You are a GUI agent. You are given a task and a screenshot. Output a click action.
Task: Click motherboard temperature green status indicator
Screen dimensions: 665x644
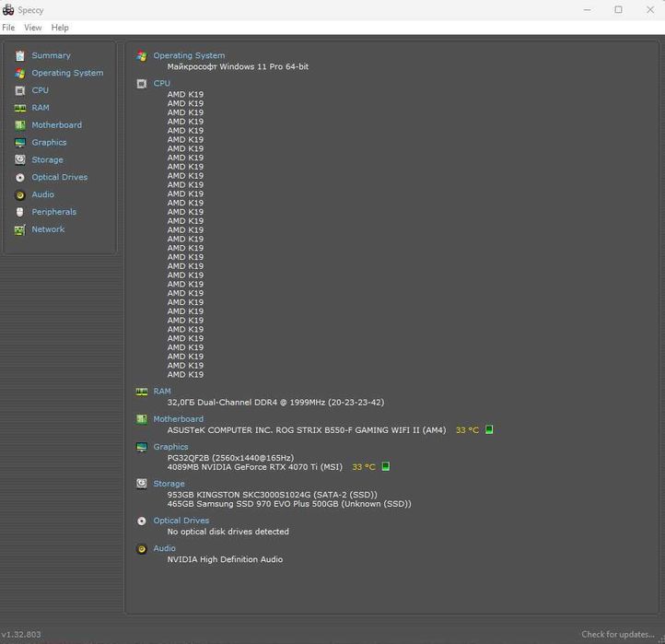(x=489, y=429)
